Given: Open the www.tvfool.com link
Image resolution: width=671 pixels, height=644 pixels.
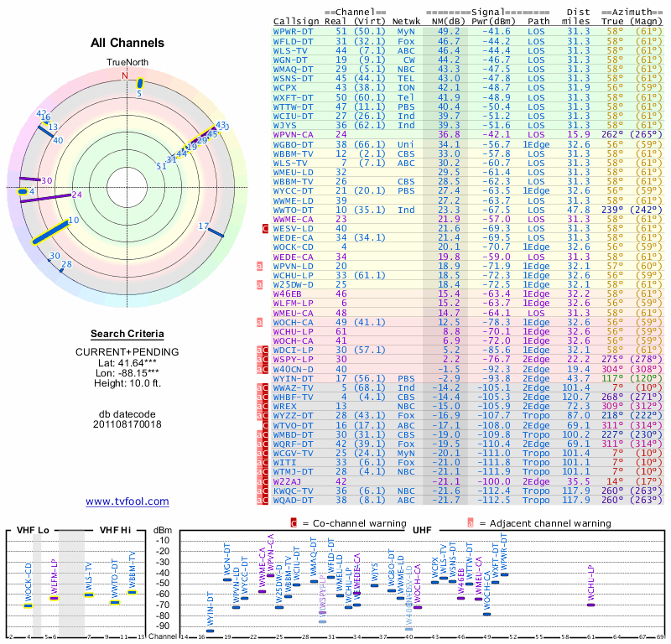Looking at the screenshot, I should [127, 501].
